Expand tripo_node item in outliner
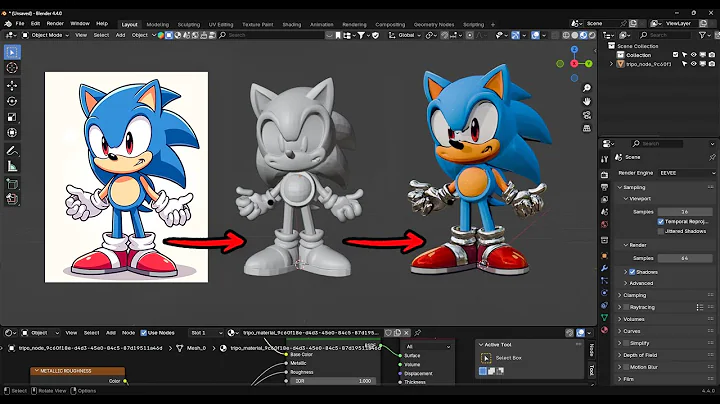The width and height of the screenshot is (720, 404). pyautogui.click(x=611, y=64)
